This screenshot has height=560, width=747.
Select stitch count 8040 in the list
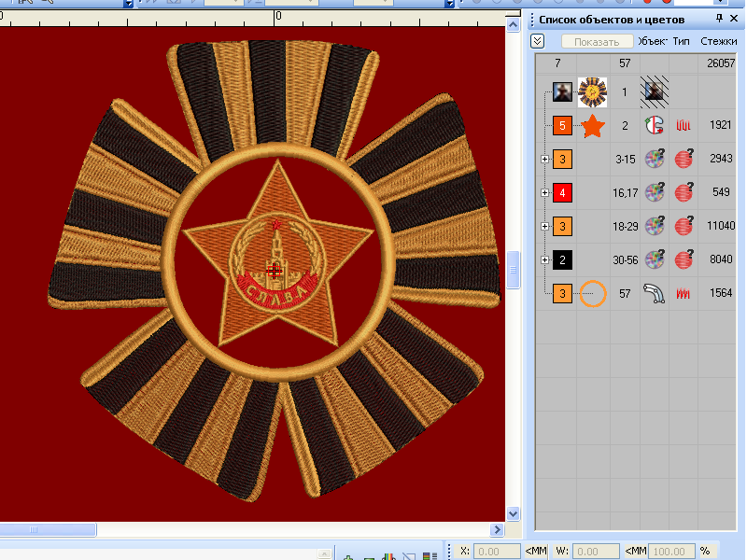pos(721,259)
